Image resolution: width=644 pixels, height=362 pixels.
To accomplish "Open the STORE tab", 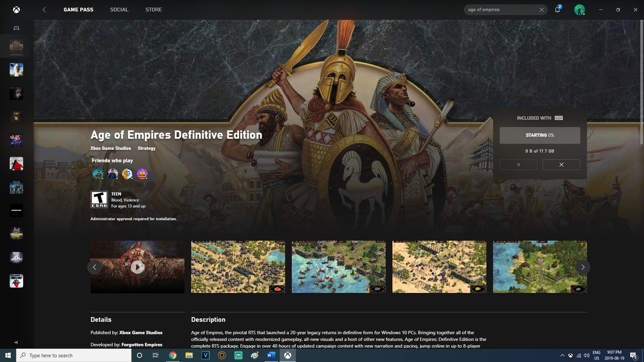I will coord(154,10).
